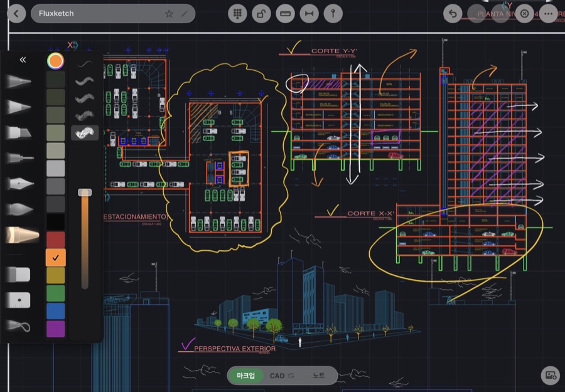This screenshot has width=565, height=392.
Task: Click the Fluxketch title field
Action: coord(113,14)
